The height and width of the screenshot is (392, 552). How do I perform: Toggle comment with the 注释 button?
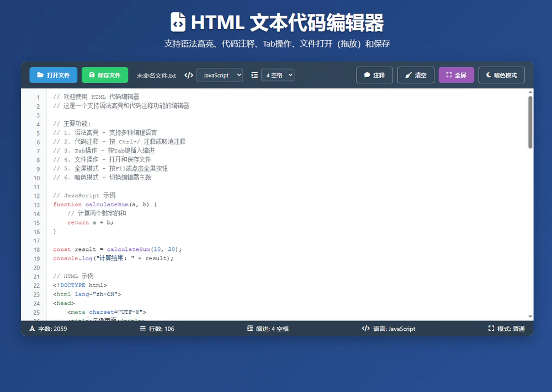[374, 75]
